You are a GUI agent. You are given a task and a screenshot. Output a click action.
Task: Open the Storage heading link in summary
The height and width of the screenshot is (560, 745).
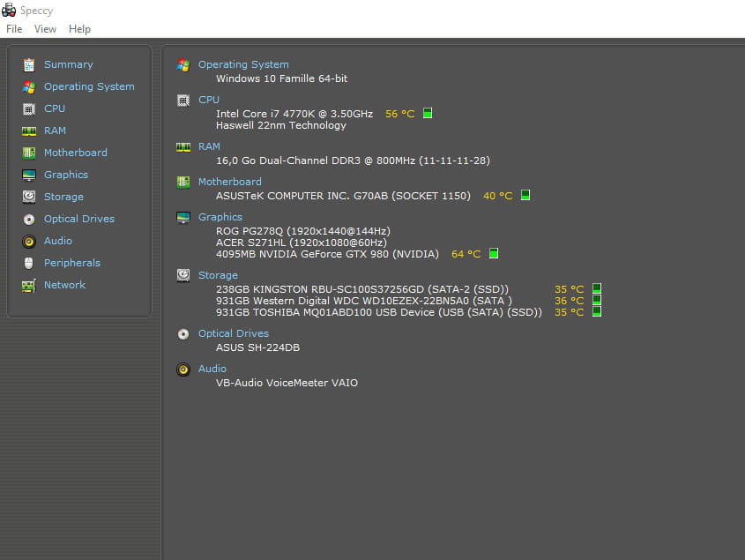(218, 275)
